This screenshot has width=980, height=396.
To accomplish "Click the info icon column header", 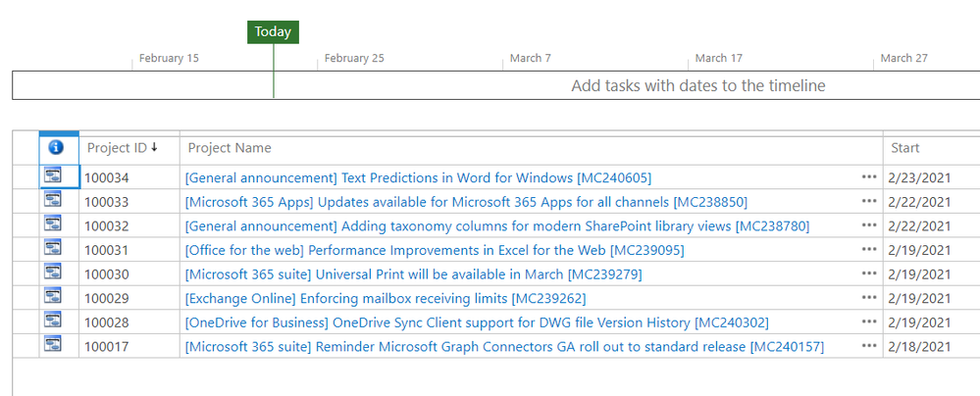I will [56, 148].
